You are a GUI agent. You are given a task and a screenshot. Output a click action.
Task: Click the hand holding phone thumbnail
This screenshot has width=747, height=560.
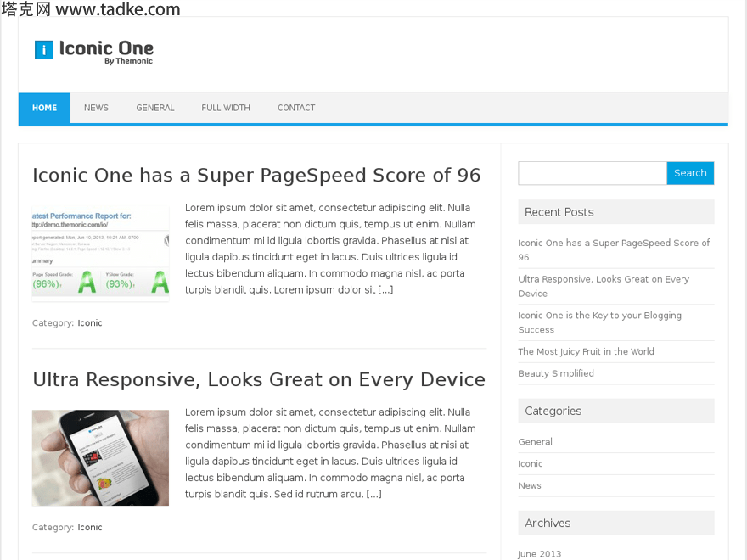(100, 457)
